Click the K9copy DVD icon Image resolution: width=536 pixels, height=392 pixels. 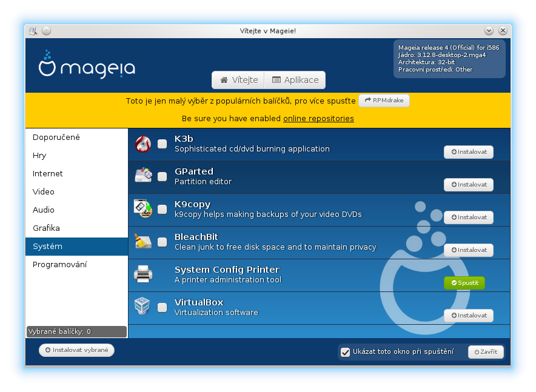(x=143, y=208)
